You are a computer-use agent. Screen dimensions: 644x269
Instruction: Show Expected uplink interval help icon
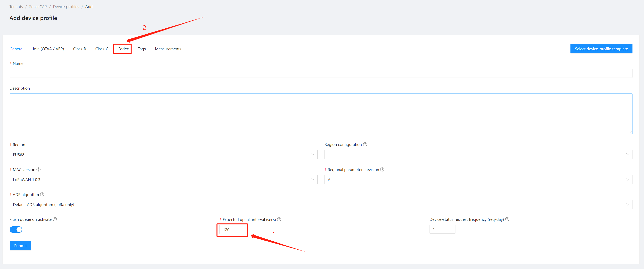click(x=279, y=219)
